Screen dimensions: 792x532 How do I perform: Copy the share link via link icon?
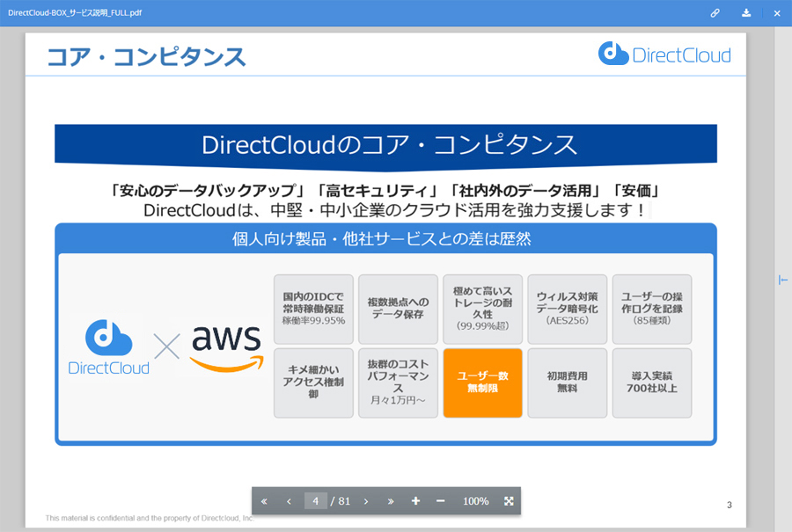(715, 13)
